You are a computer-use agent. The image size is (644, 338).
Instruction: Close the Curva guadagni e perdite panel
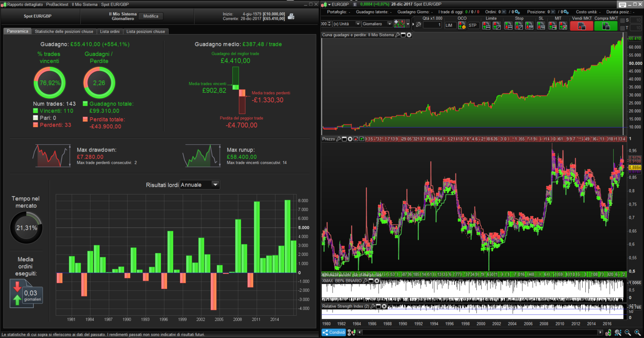pyautogui.click(x=409, y=35)
